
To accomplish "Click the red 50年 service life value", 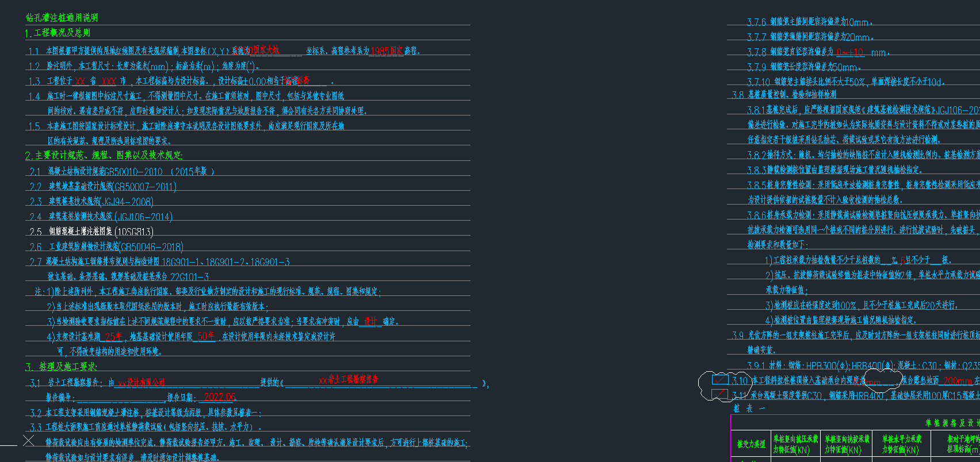I will (206, 336).
